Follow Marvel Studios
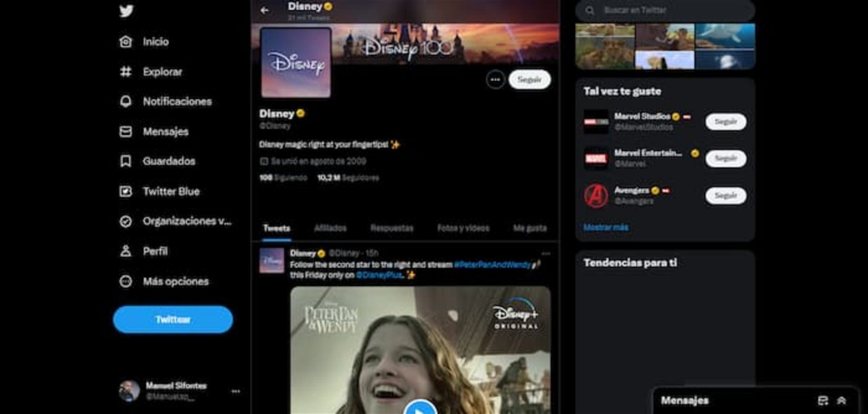 pos(726,122)
